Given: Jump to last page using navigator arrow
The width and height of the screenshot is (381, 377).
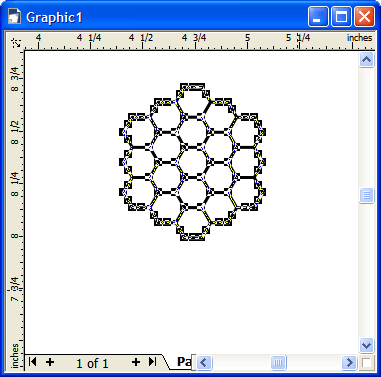Looking at the screenshot, I should (152, 362).
